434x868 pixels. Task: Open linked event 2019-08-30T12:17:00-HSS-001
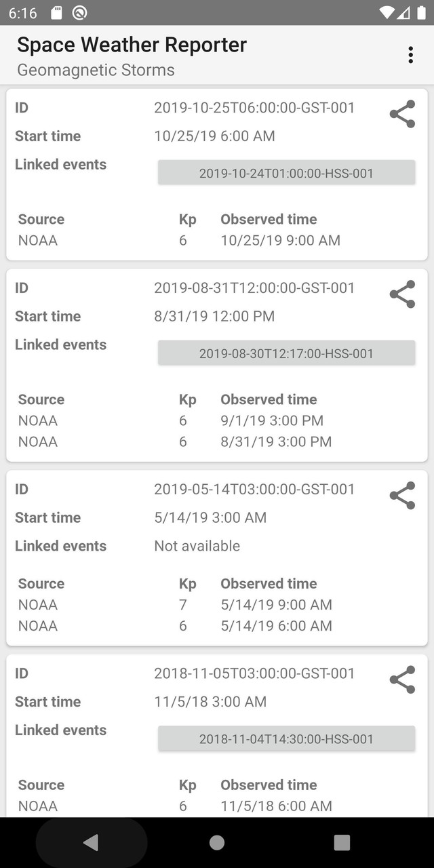pos(286,353)
